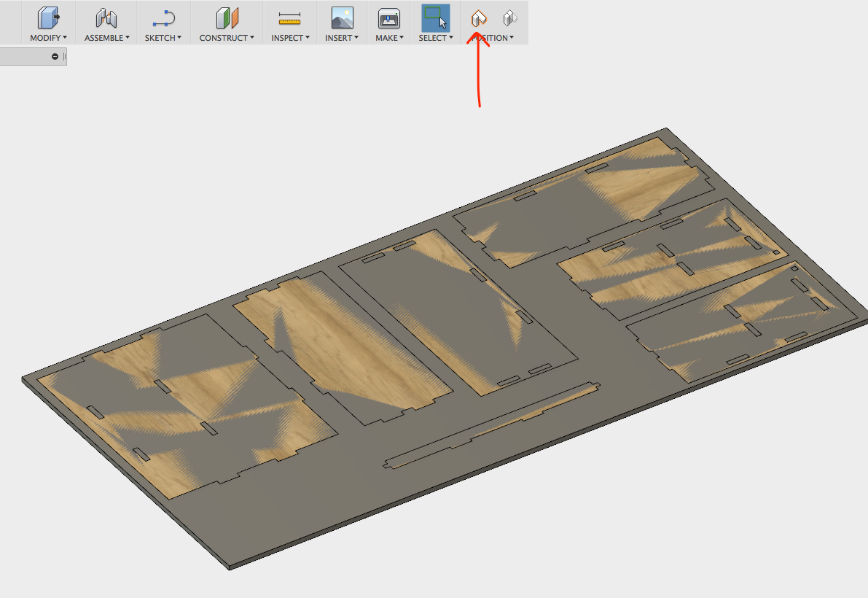Image resolution: width=868 pixels, height=598 pixels.
Task: Click the Make 3D print icon
Action: click(x=389, y=18)
